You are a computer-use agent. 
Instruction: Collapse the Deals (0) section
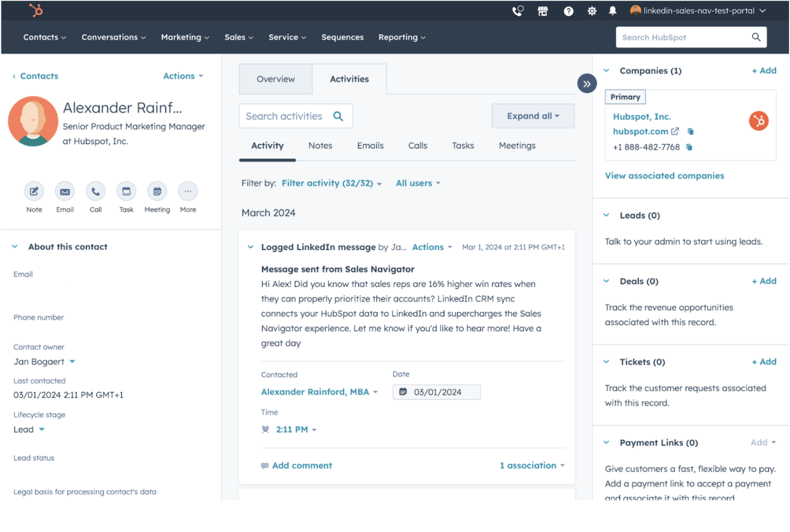point(606,281)
